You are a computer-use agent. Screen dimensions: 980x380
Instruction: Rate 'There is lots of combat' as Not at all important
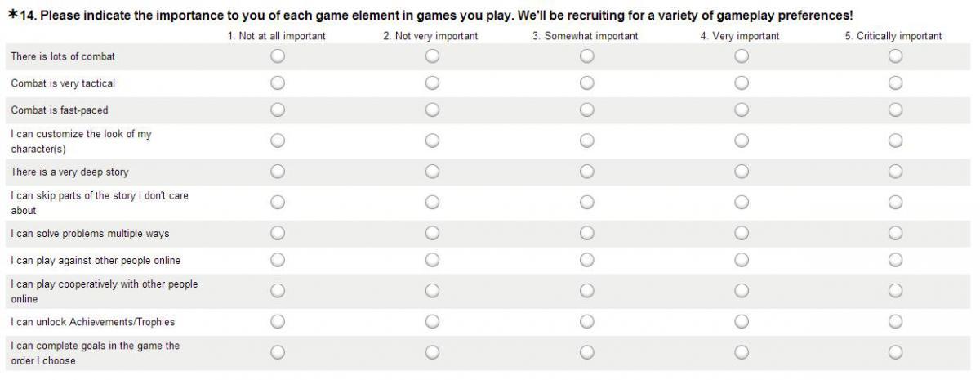[278, 56]
